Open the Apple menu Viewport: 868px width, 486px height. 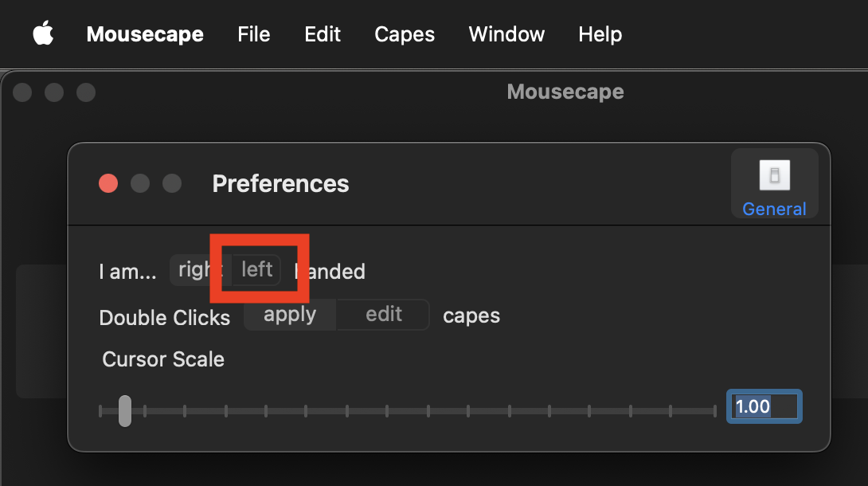point(43,33)
